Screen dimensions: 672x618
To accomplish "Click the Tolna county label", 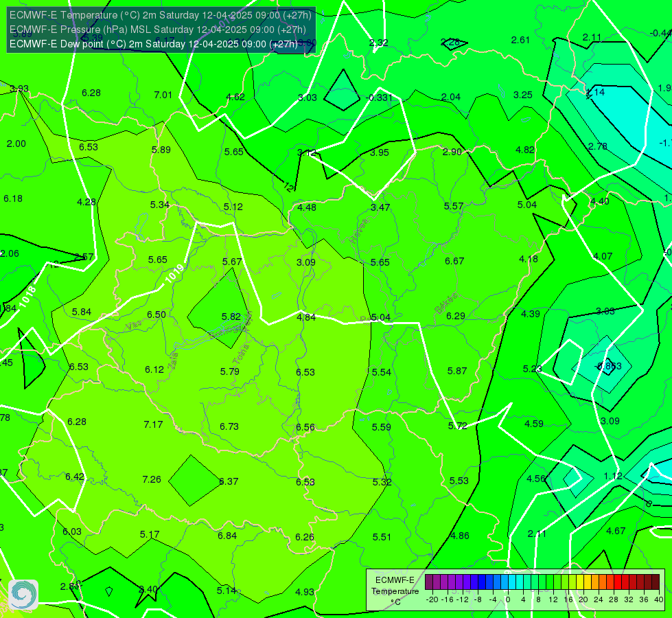I will pos(241,354).
